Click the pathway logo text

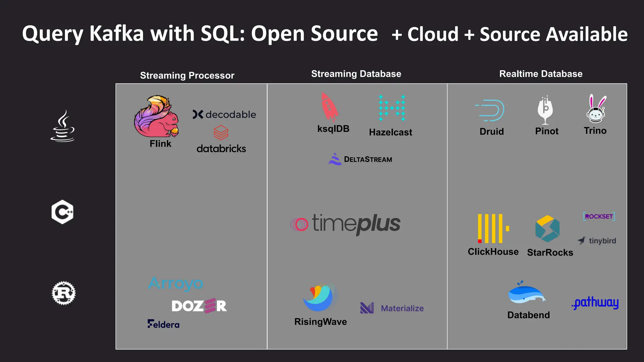tap(595, 303)
